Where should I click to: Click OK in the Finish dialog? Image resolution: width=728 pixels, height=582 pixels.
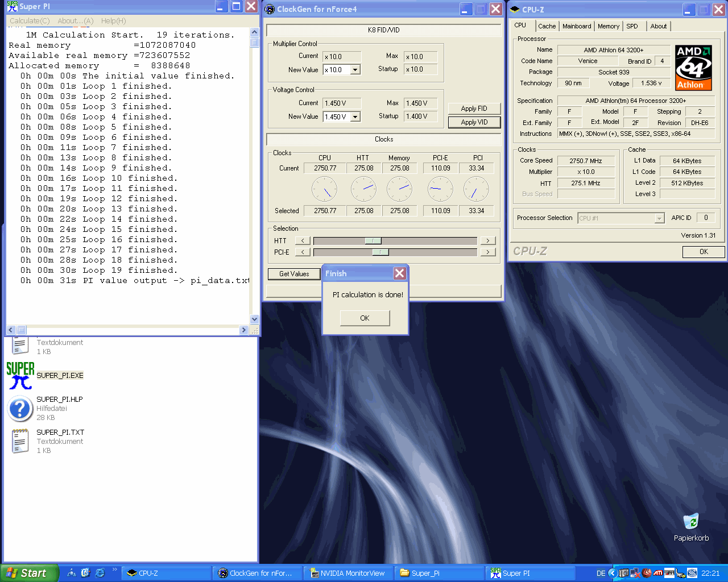[x=365, y=318]
